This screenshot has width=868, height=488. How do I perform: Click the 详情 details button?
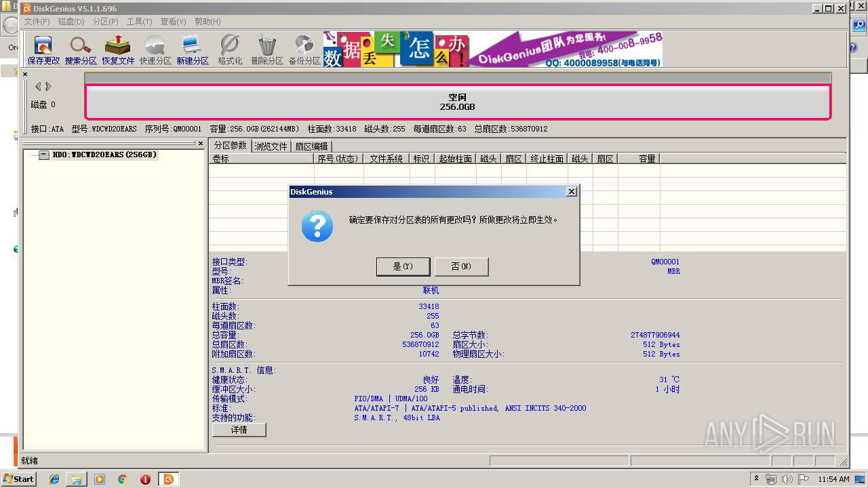239,430
